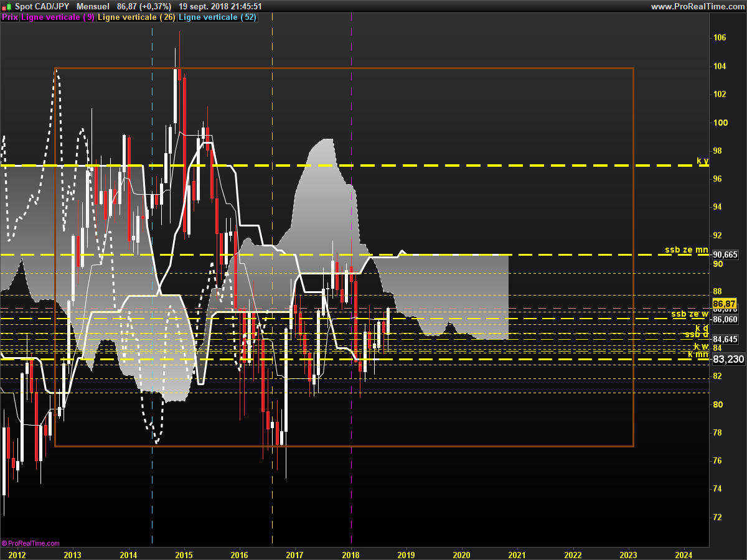
Task: Click the 72 value on price axis
Action: coord(717,517)
